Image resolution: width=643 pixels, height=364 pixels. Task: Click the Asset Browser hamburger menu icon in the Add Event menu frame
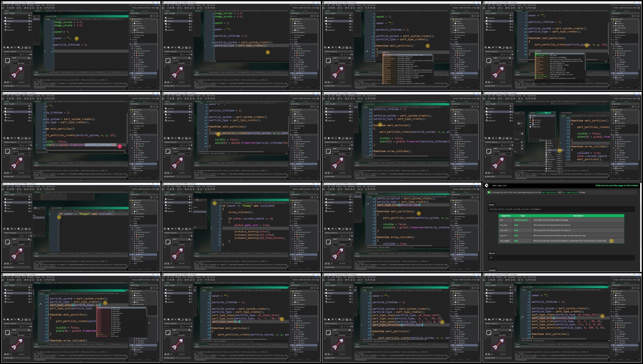point(638,107)
